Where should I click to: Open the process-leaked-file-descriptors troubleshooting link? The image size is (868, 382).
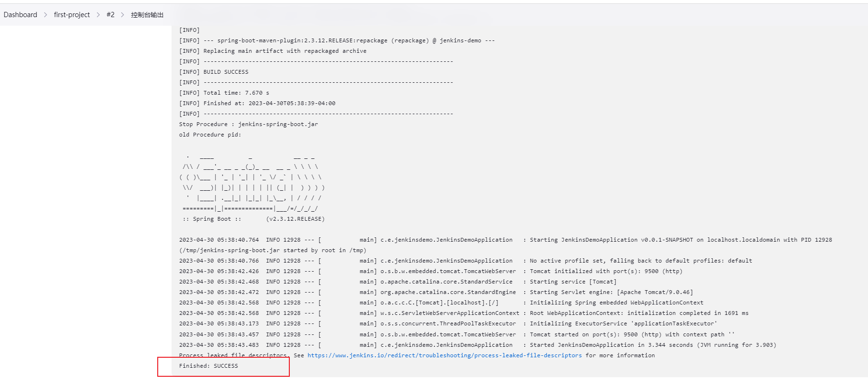click(444, 355)
